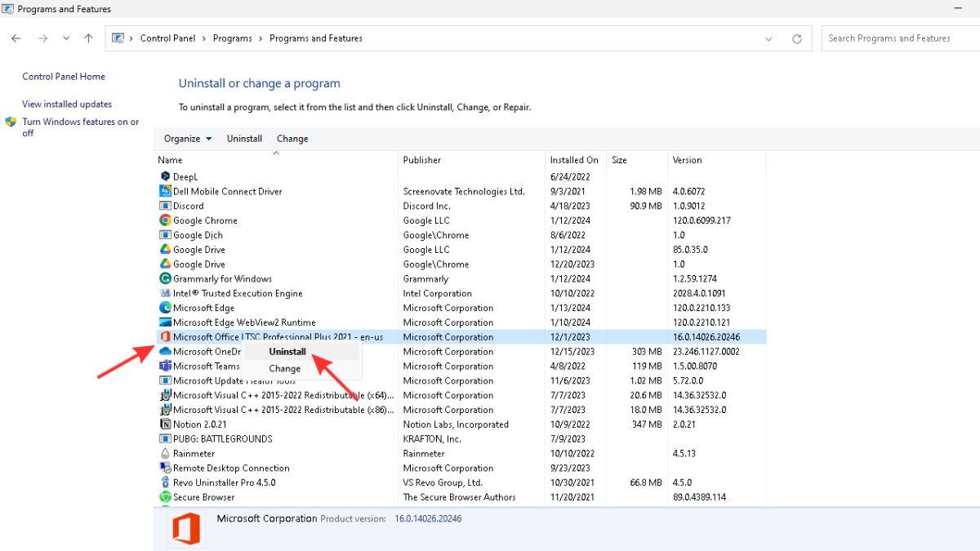Click the Google Chrome icon in list
This screenshot has width=980, height=551.
click(165, 220)
